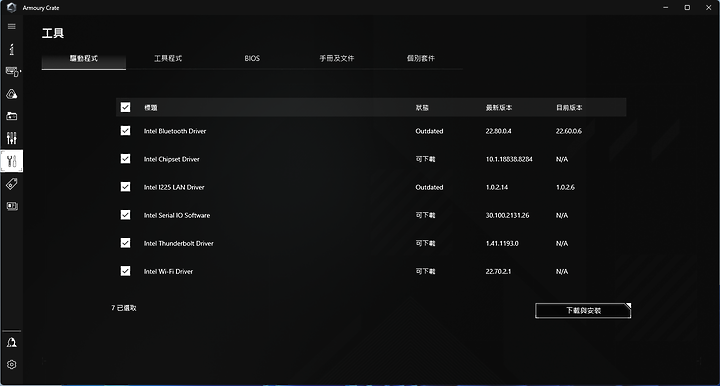Open the notification bell in sidebar
Screen dimensions: 720x386
tap(12, 342)
